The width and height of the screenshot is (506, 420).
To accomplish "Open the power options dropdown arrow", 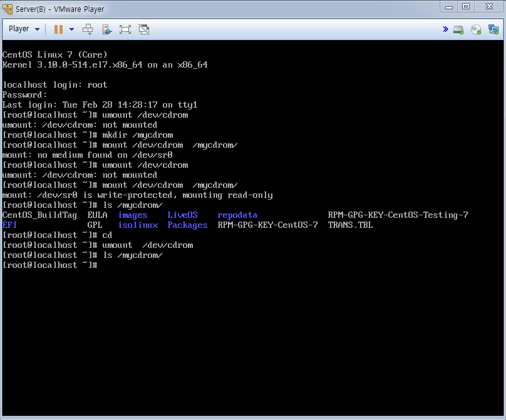I will (x=71, y=29).
